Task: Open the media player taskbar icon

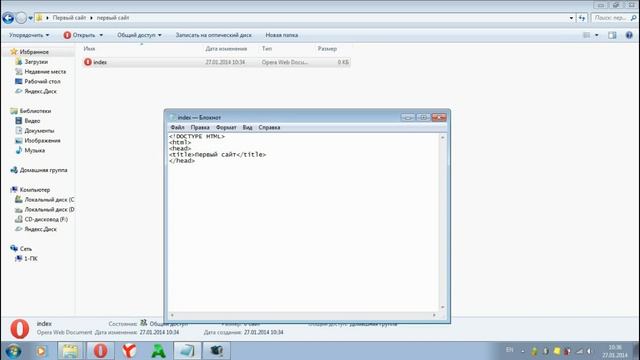Action: click(41, 351)
